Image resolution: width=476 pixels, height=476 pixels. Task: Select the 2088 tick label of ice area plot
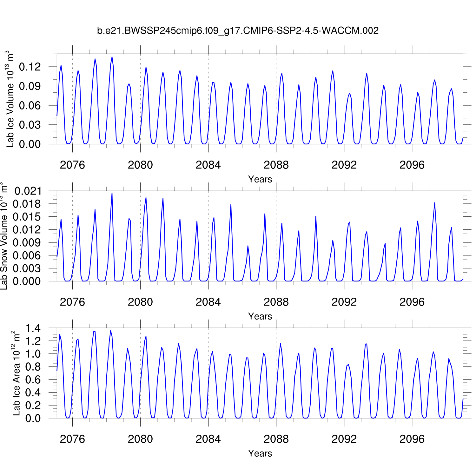276,439
